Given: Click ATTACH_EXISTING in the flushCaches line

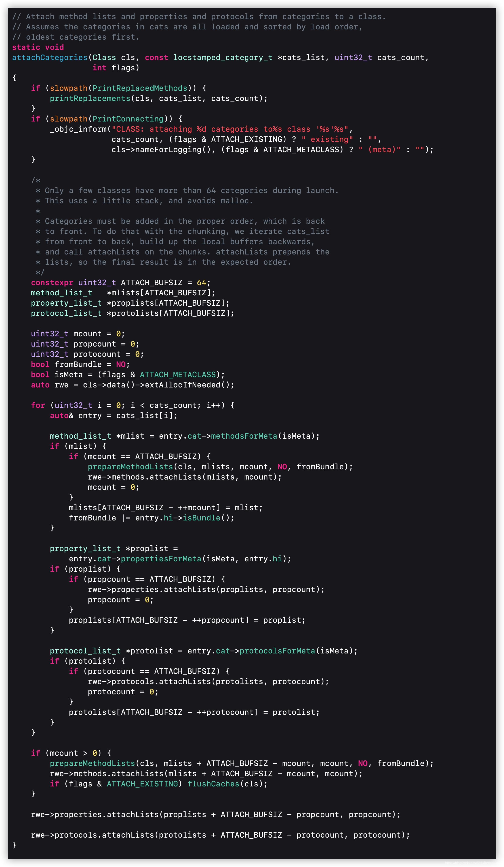Looking at the screenshot, I should pos(142,784).
